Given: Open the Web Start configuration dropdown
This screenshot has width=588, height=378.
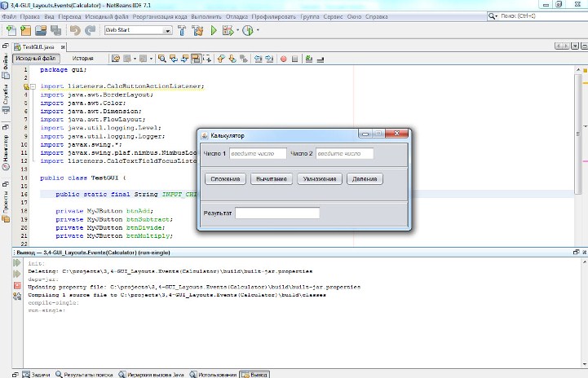Looking at the screenshot, I should coord(167,31).
